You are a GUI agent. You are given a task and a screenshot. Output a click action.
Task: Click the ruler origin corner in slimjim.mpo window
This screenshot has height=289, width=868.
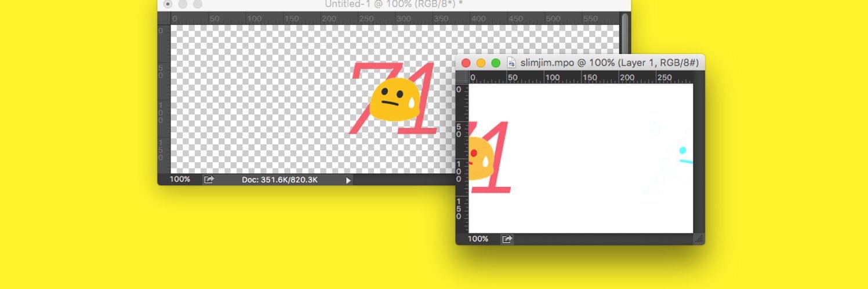coord(462,78)
